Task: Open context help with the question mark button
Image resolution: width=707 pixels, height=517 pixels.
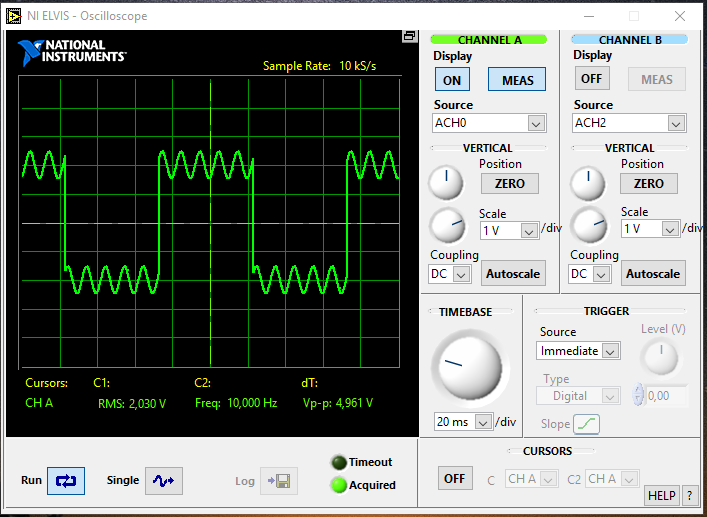Action: 689,495
